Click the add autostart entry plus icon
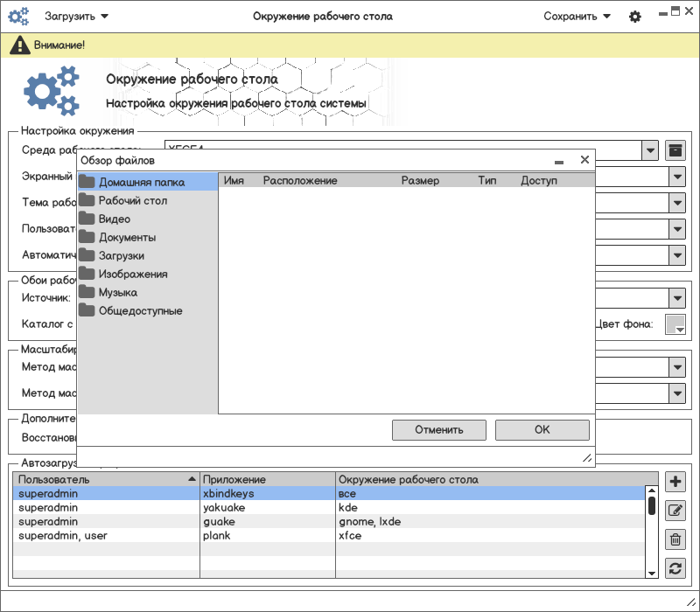The image size is (700, 612). click(x=675, y=482)
